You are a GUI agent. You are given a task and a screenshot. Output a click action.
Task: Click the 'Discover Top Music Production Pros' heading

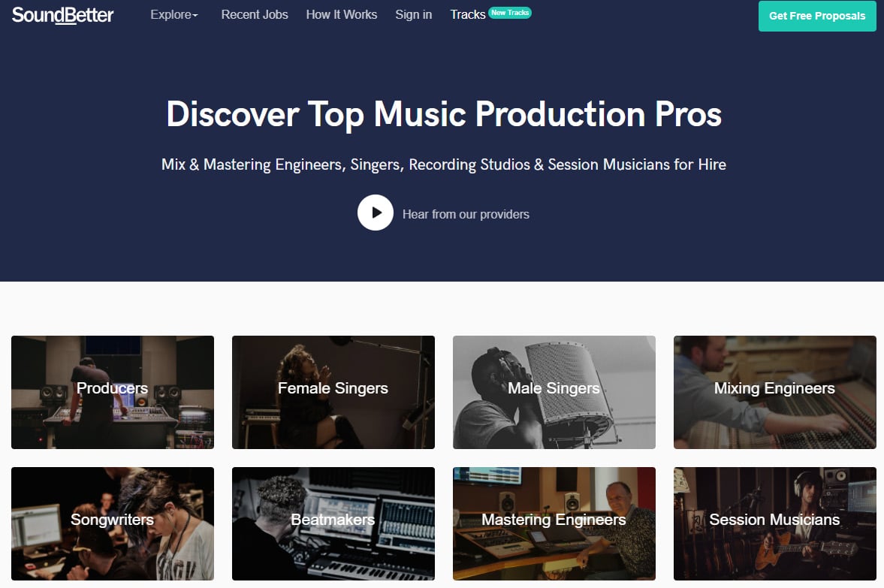443,115
